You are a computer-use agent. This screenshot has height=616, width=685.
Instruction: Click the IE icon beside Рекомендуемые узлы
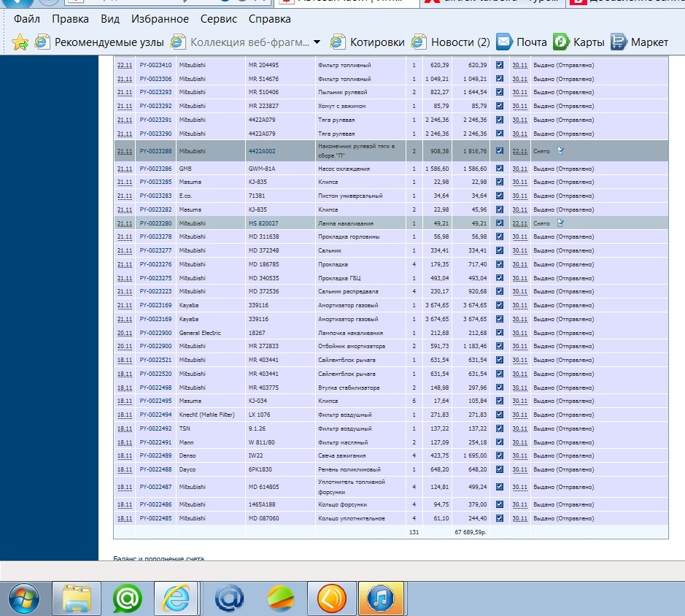click(42, 42)
